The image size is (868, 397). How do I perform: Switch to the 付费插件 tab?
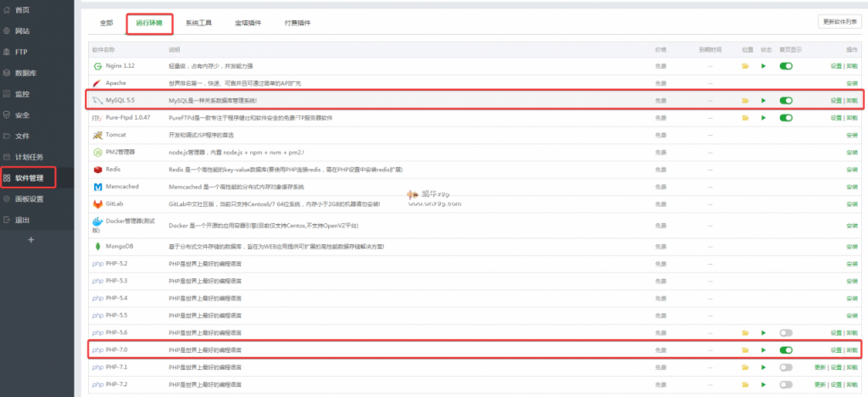pyautogui.click(x=298, y=23)
